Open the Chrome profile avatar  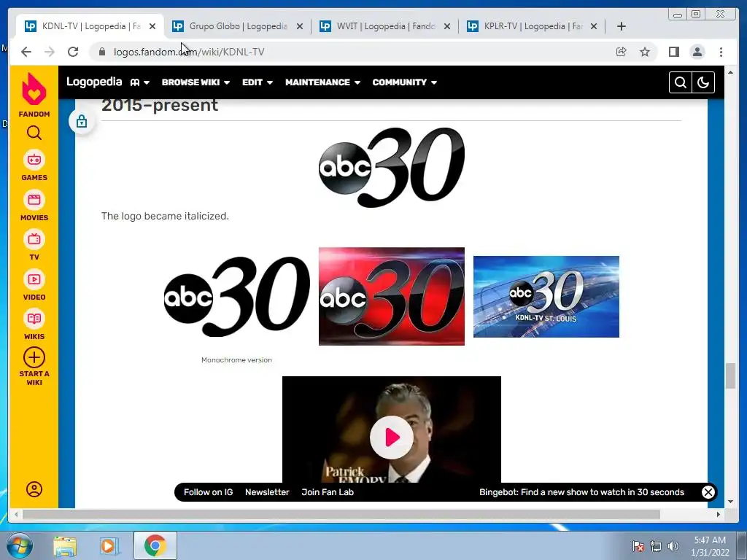(x=697, y=52)
